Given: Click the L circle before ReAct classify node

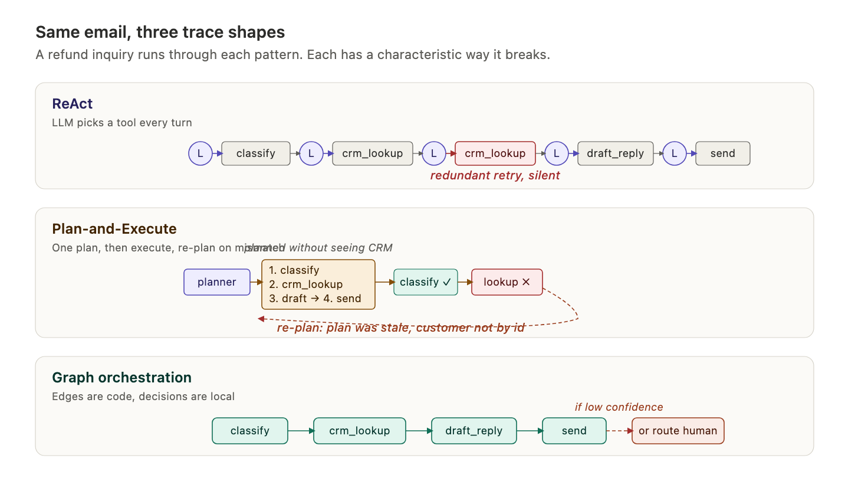Looking at the screenshot, I should click(x=200, y=153).
